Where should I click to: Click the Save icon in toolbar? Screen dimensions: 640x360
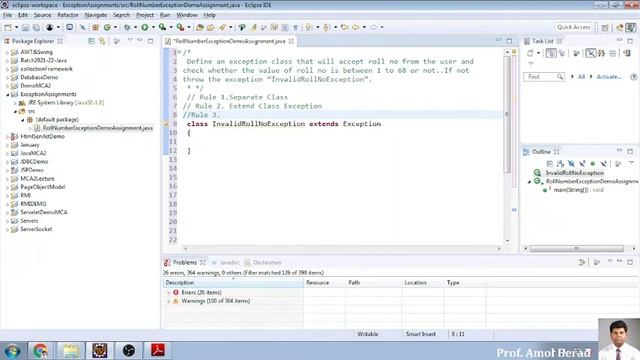tap(25, 27)
